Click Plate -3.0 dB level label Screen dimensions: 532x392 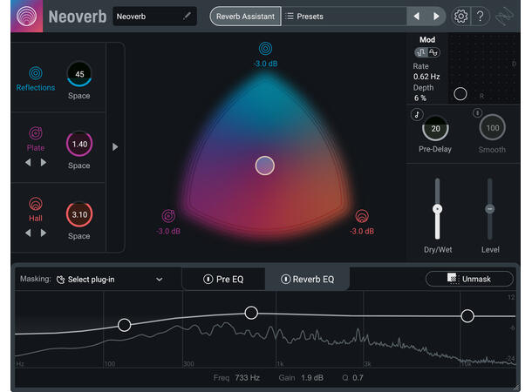168,231
